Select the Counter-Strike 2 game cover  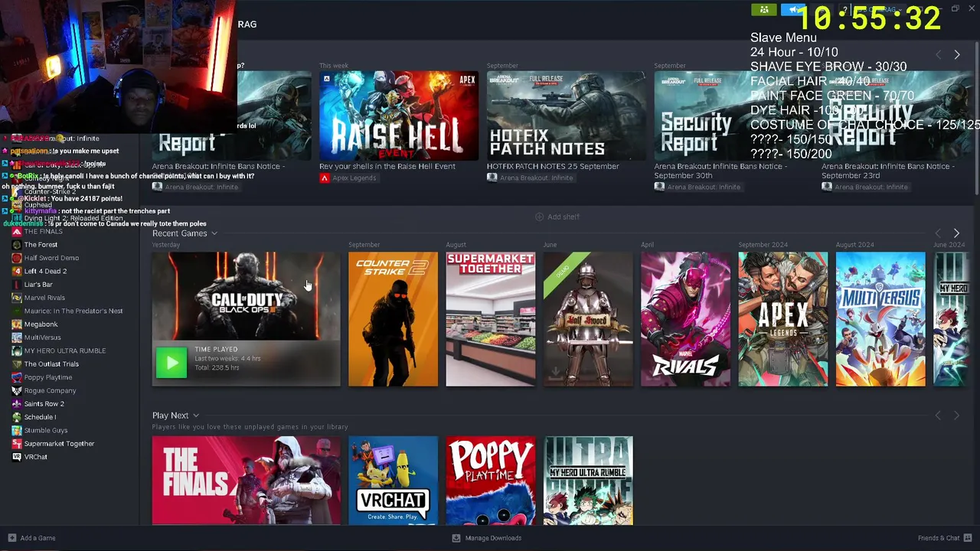(393, 318)
